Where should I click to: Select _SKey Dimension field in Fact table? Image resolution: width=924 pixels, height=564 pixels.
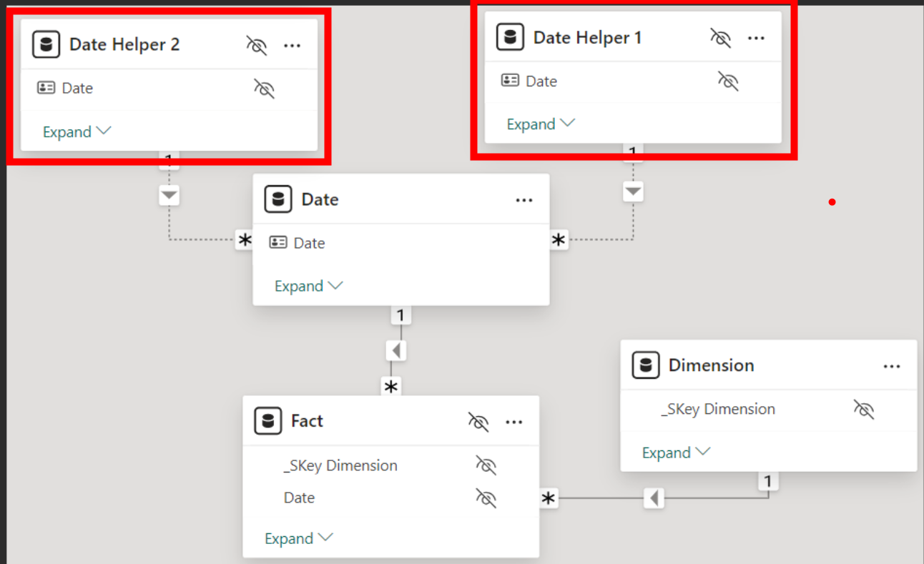pyautogui.click(x=340, y=465)
